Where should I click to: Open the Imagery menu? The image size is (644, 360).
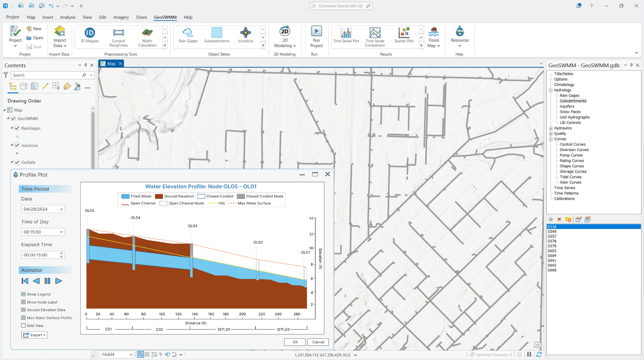pyautogui.click(x=121, y=17)
